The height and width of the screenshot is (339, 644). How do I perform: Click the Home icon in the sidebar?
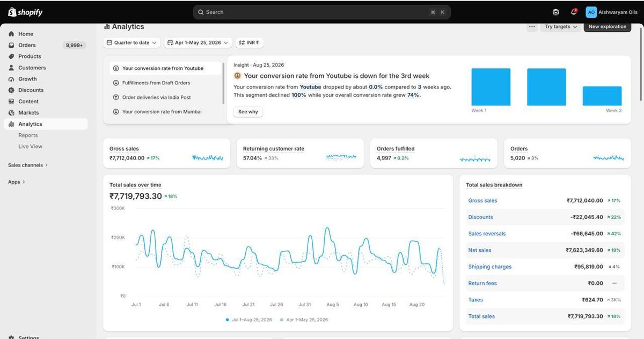click(11, 34)
